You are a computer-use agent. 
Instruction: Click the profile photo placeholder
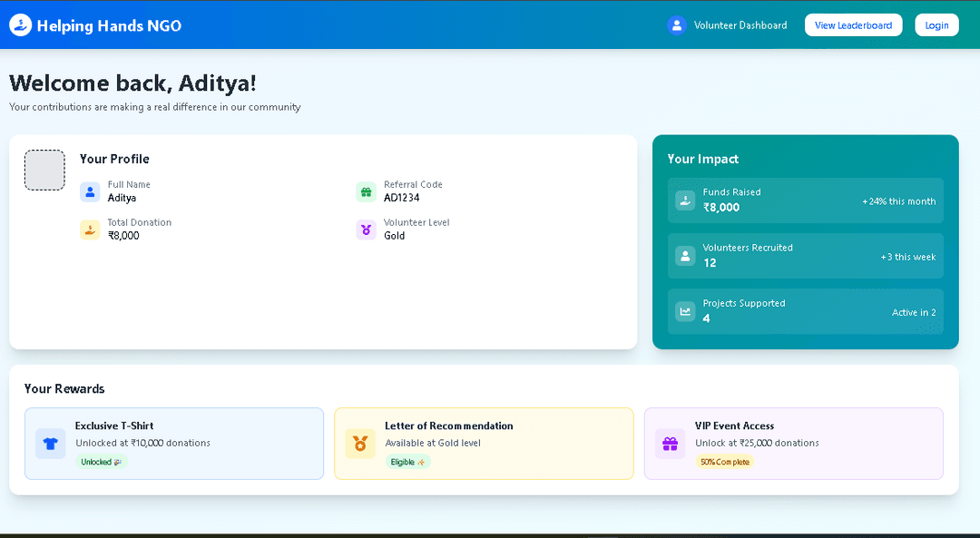44,170
